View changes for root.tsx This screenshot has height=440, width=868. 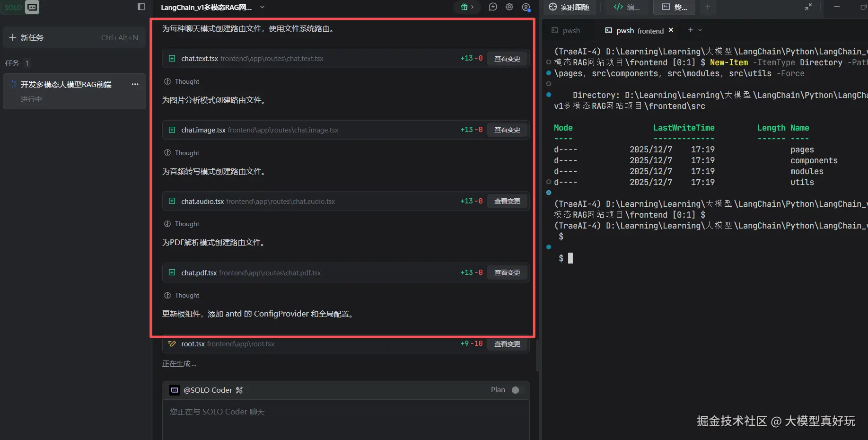[507, 344]
